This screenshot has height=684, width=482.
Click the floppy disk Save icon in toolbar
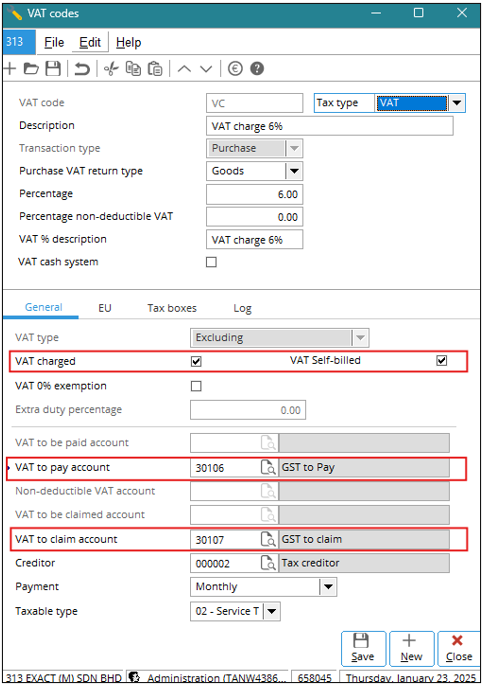[x=53, y=68]
